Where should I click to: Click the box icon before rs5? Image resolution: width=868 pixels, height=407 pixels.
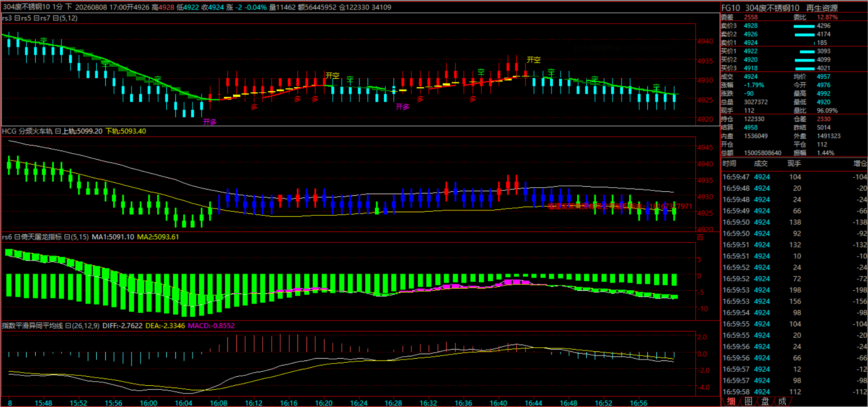17,18
